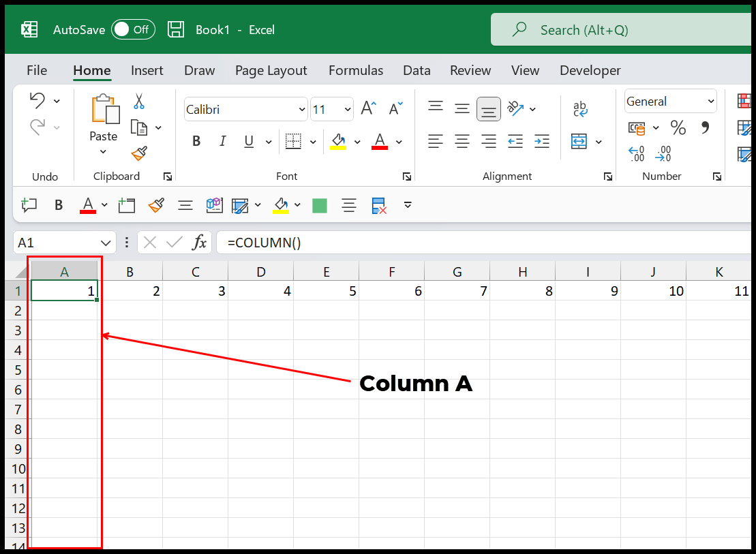Click the Cut scissors icon
The width and height of the screenshot is (756, 554).
click(x=138, y=100)
